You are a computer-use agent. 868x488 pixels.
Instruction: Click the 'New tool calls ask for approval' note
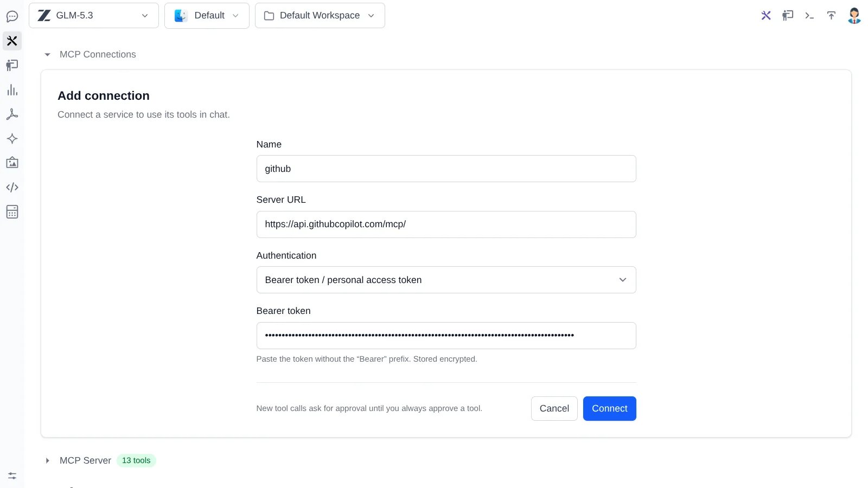pos(369,408)
